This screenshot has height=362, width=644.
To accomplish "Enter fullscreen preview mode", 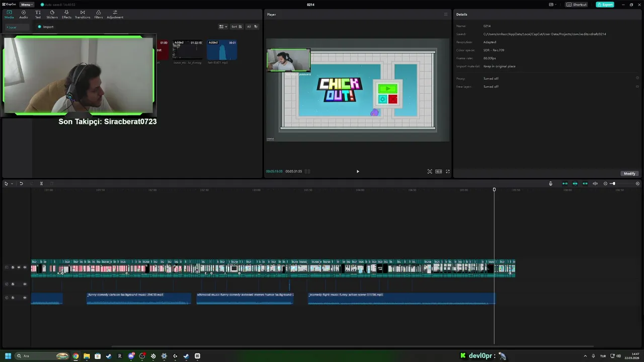I will 448,171.
